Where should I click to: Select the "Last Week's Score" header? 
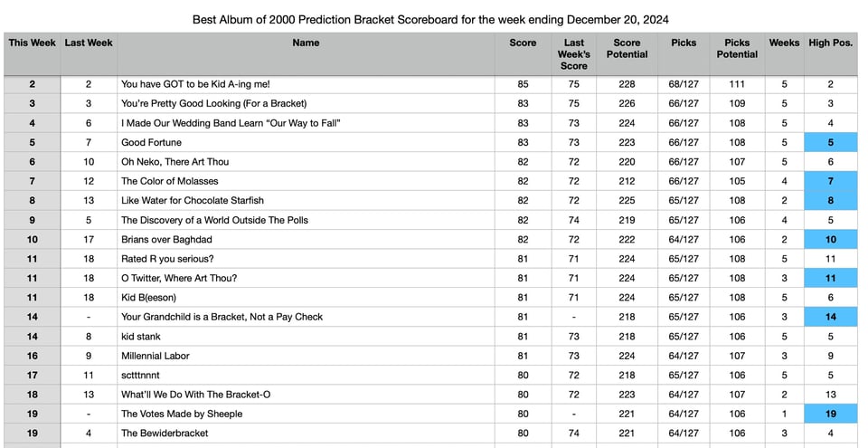[573, 54]
